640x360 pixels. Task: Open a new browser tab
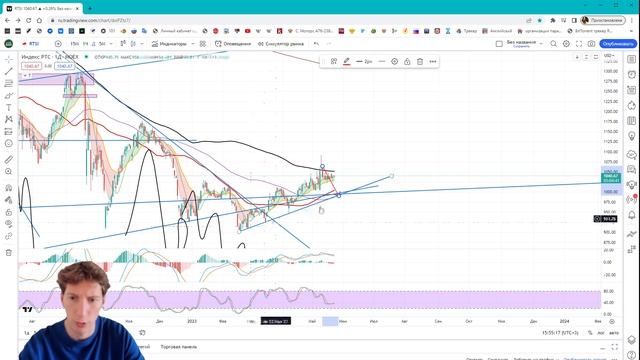90,8
